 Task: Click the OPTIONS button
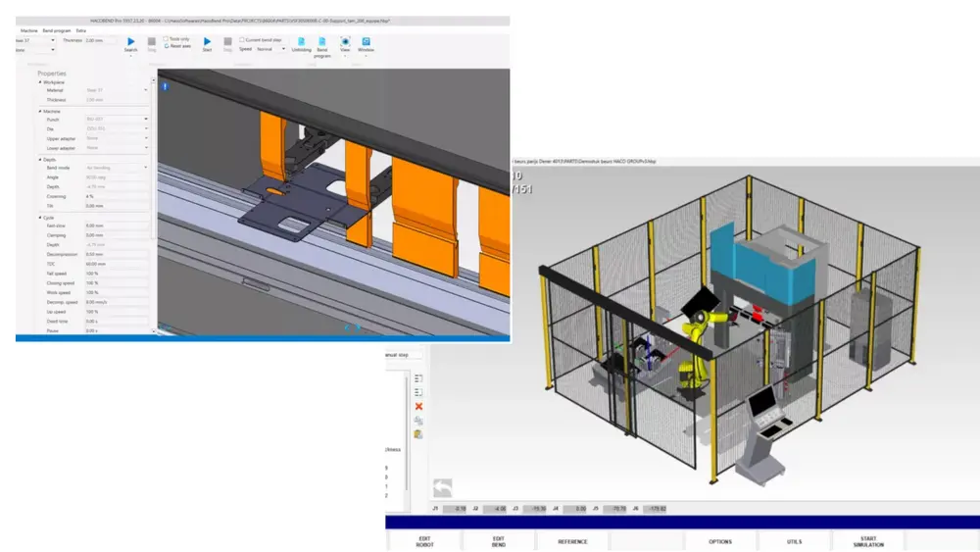720,541
